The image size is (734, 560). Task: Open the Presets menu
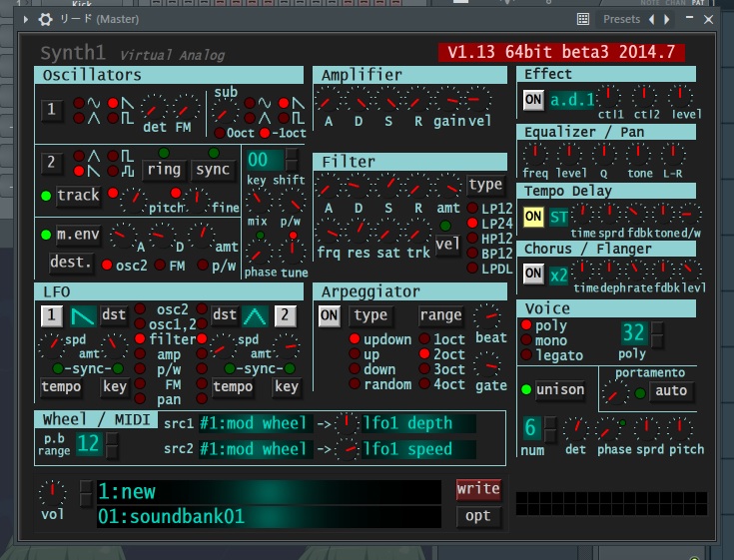pos(621,19)
